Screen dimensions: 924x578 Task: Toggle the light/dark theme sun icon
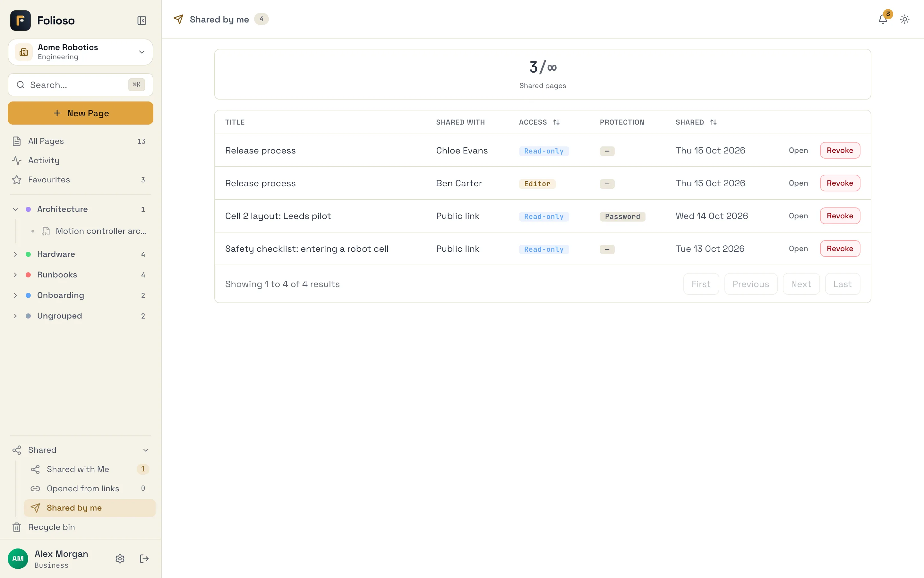click(904, 19)
